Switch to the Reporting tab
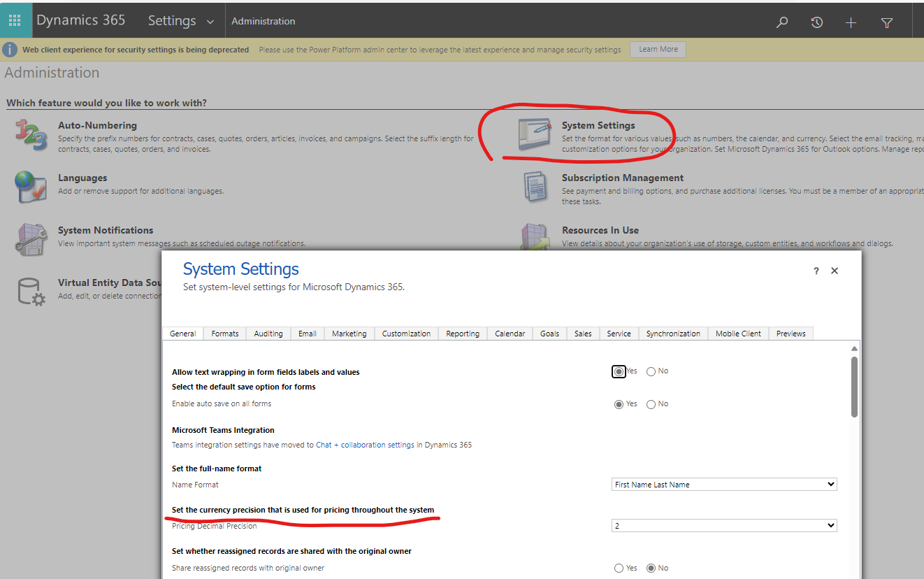This screenshot has height=579, width=924. [463, 334]
